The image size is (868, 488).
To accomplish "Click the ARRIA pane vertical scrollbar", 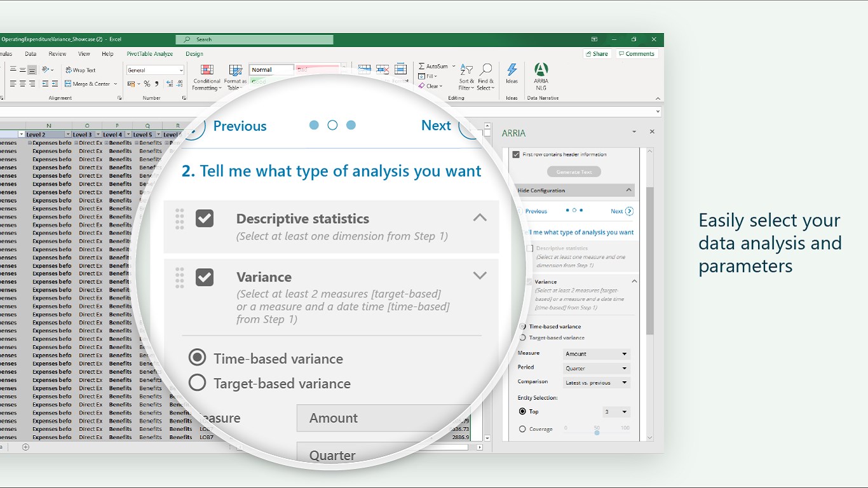I will click(x=649, y=261).
